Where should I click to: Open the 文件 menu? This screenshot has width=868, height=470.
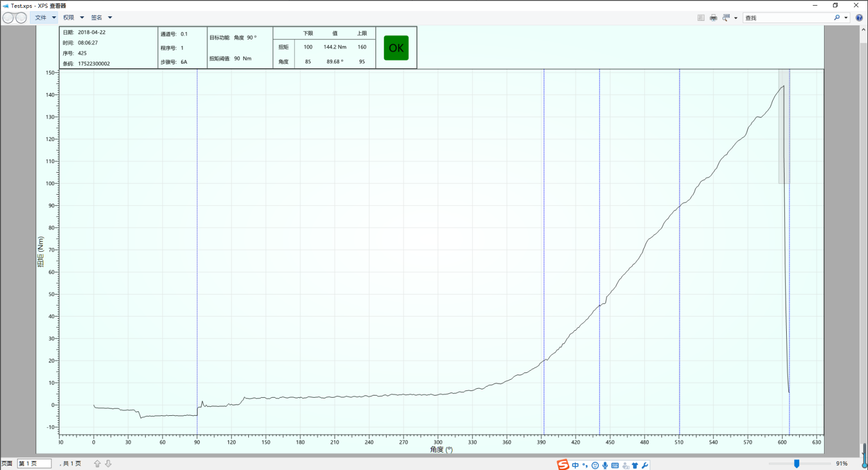pyautogui.click(x=41, y=17)
